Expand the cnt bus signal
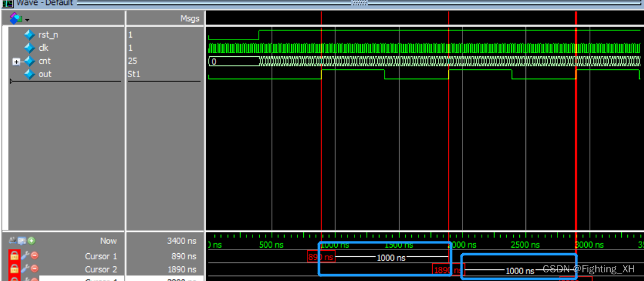The width and height of the screenshot is (644, 281). 16,62
